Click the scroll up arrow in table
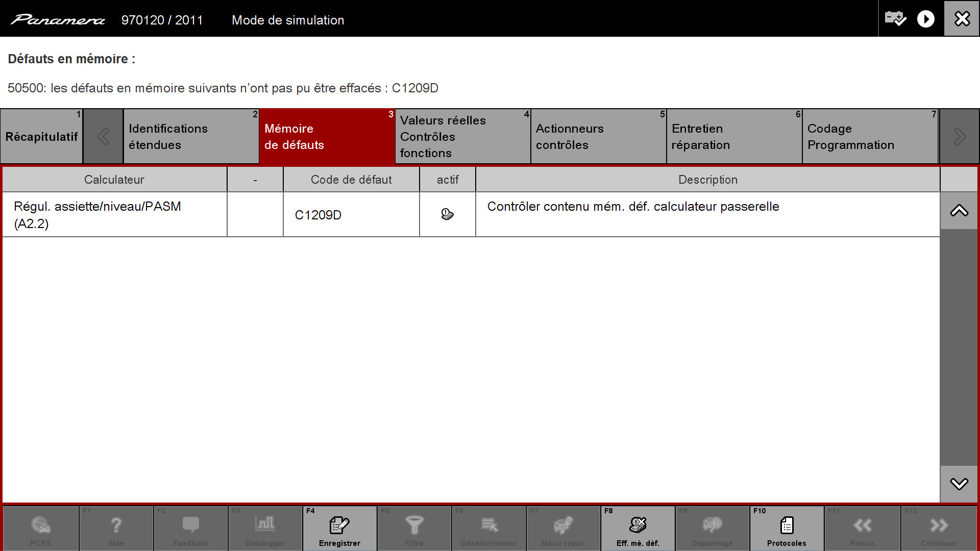The height and width of the screenshot is (551, 980). coord(959,211)
